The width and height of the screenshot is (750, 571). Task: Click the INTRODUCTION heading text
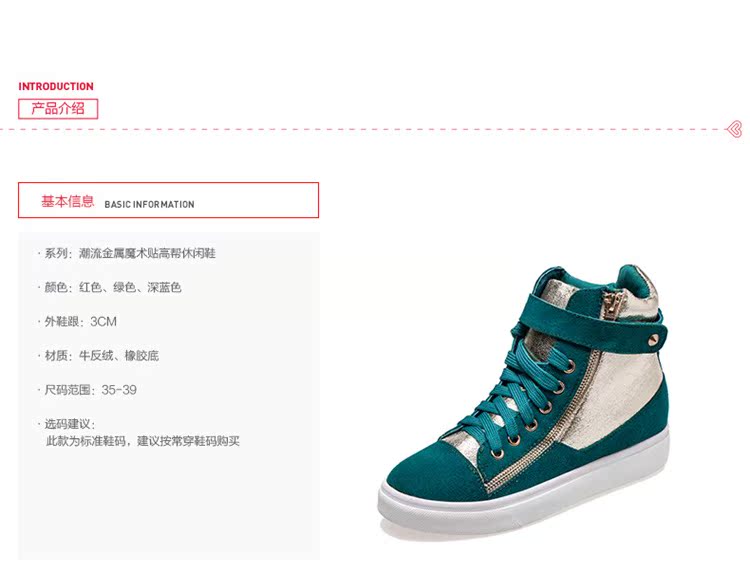click(56, 87)
